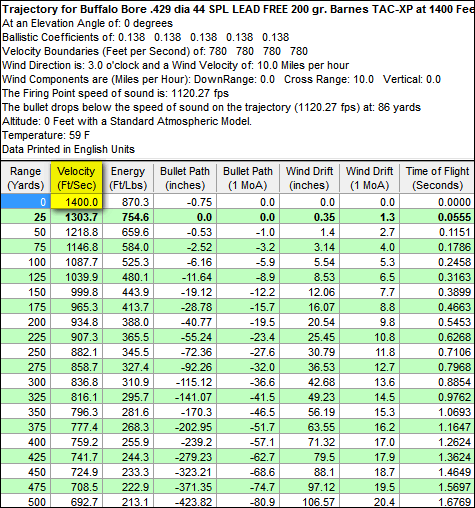Select the bold range cell 25
Image resolution: width=475 pixels, height=508 pixels.
tap(25, 217)
